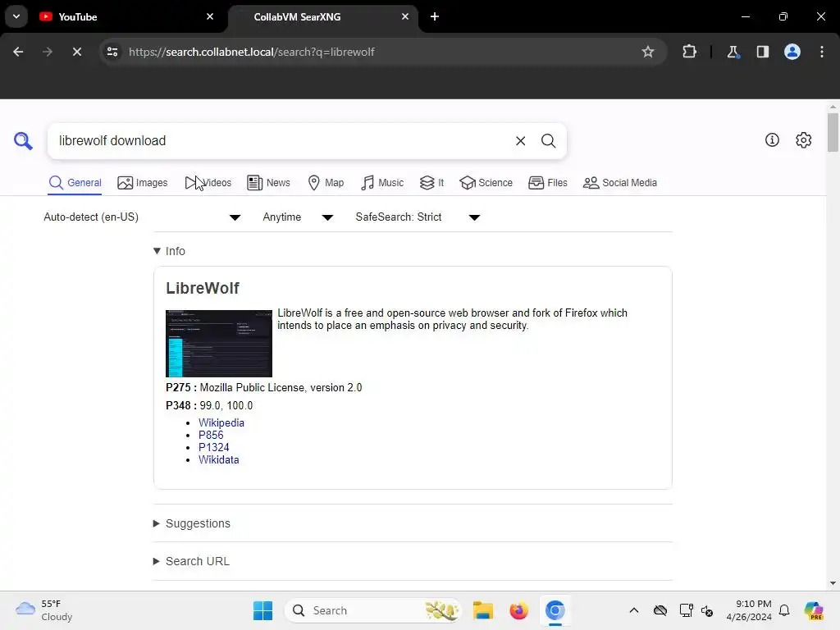This screenshot has width=840, height=630.
Task: Open the P1324 link
Action: pos(214,447)
